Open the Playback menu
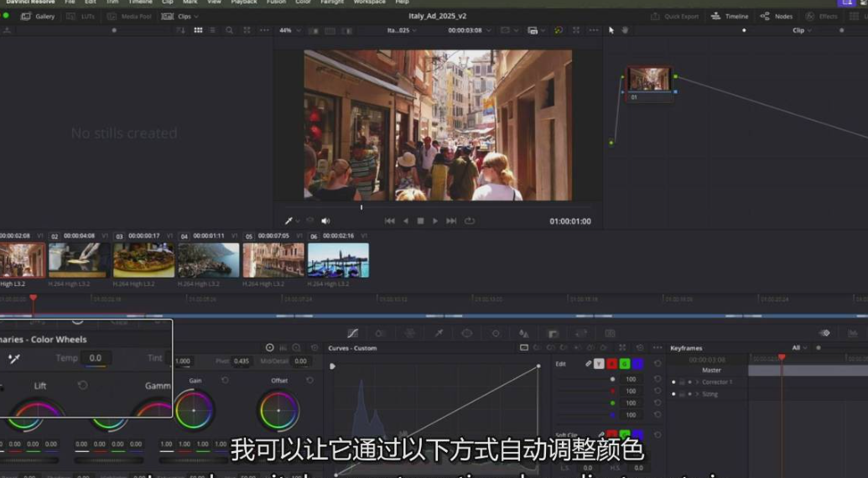This screenshot has width=868, height=478. 244,3
